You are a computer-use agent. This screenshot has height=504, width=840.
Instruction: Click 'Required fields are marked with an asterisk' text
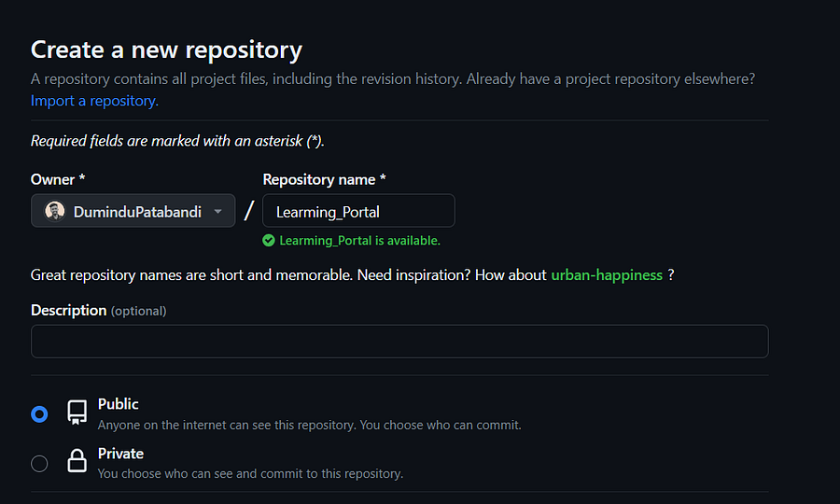pyautogui.click(x=177, y=141)
